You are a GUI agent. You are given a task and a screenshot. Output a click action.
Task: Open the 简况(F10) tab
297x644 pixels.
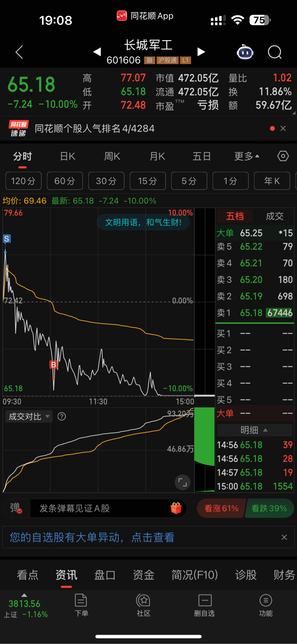(x=195, y=575)
